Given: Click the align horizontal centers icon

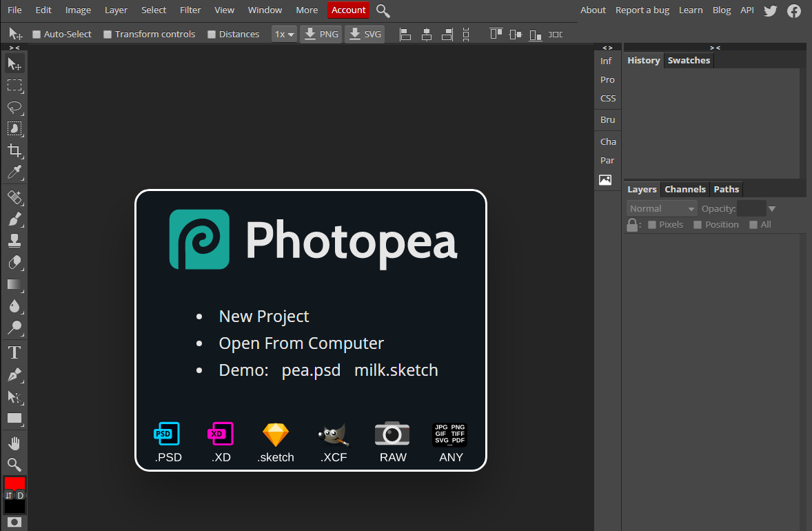Looking at the screenshot, I should pyautogui.click(x=426, y=34).
